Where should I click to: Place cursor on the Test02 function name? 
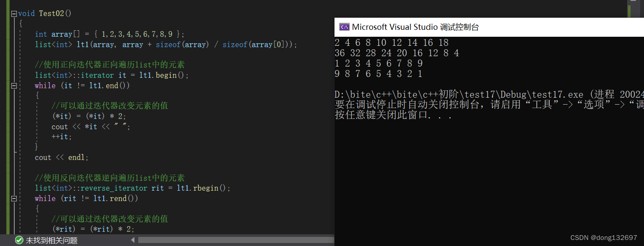[51, 13]
